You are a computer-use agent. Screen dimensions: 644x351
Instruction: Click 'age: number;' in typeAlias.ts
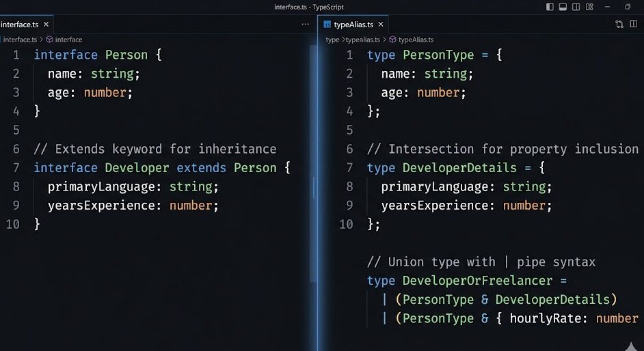tap(423, 93)
